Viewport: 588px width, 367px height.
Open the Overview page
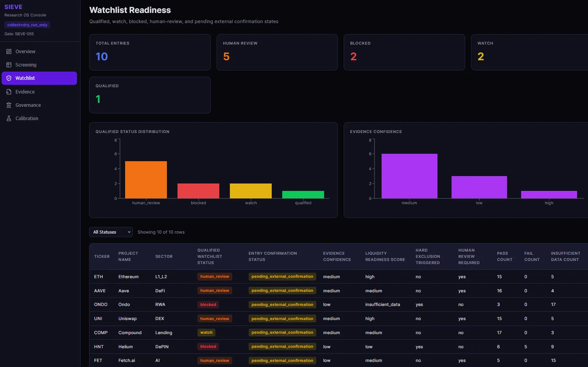pyautogui.click(x=39, y=52)
